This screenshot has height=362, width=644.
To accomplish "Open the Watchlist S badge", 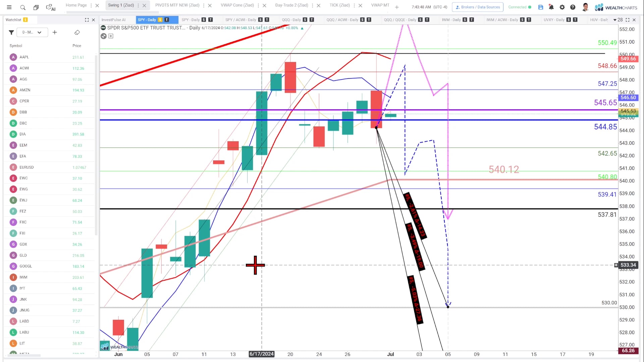I will point(25,20).
